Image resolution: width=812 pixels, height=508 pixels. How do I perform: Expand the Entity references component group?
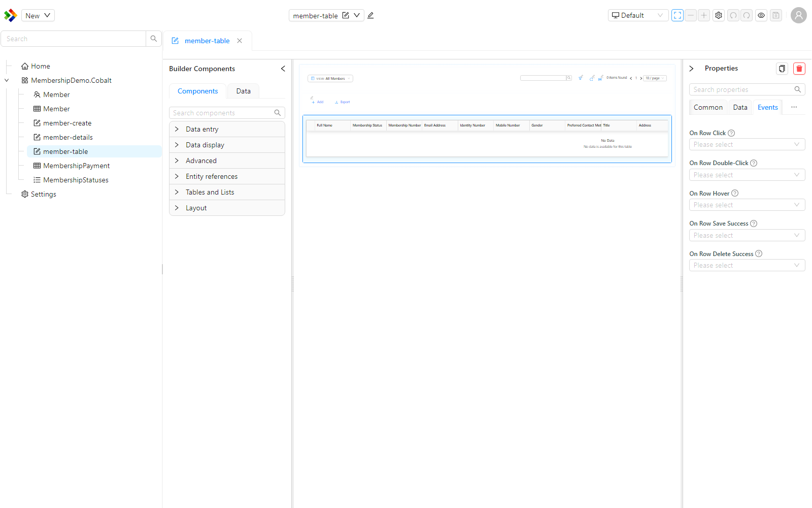click(x=227, y=176)
